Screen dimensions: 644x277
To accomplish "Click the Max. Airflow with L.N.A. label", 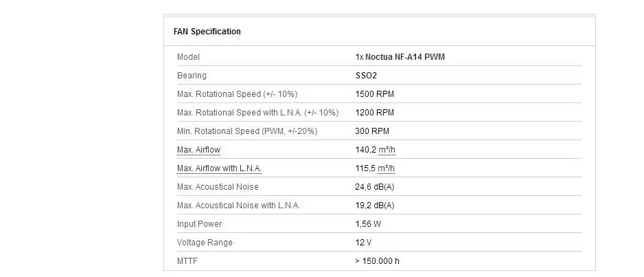I will (219, 168).
